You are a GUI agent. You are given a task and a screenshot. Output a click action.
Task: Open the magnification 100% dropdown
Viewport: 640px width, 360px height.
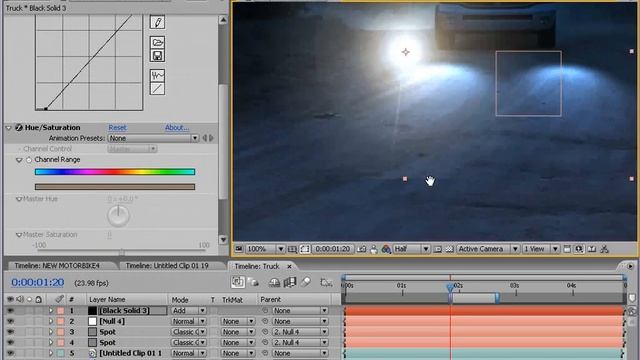coord(265,249)
